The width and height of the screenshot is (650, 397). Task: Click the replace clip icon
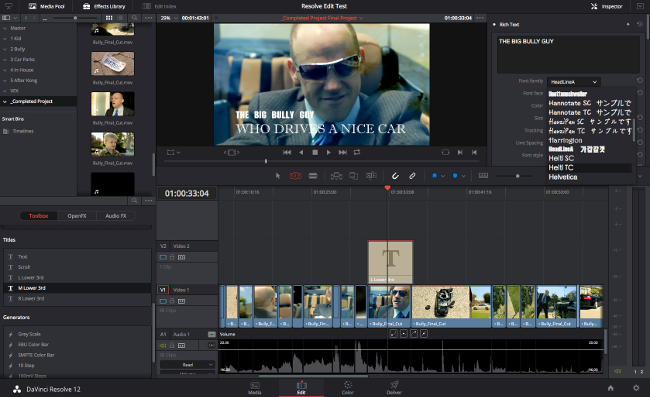[371, 176]
